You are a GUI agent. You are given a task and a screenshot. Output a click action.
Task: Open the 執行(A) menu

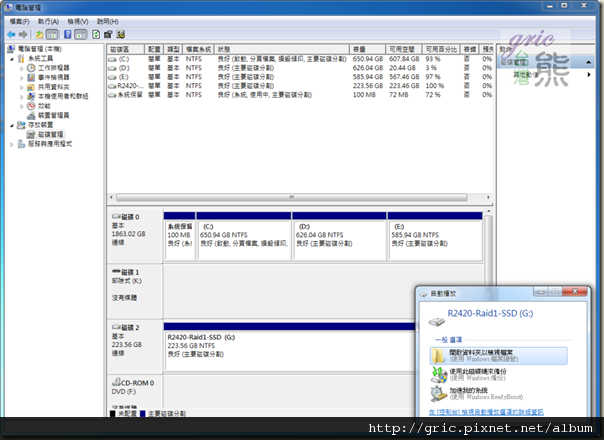pos(49,22)
